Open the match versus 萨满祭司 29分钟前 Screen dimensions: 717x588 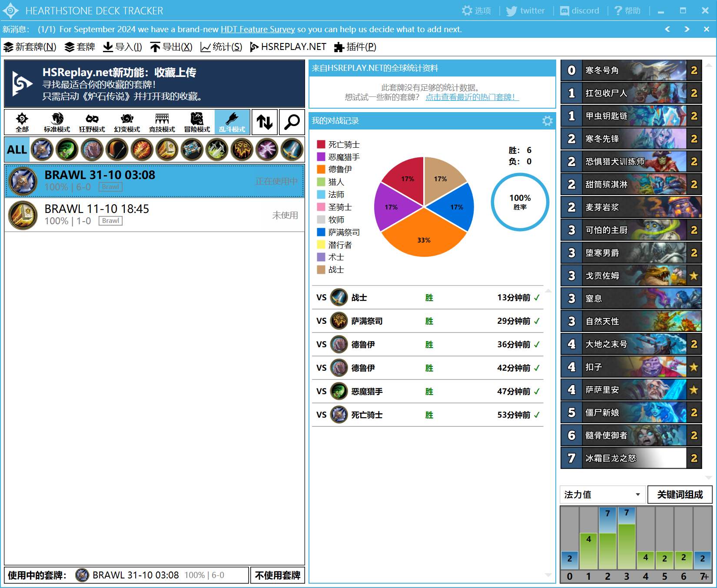(428, 321)
